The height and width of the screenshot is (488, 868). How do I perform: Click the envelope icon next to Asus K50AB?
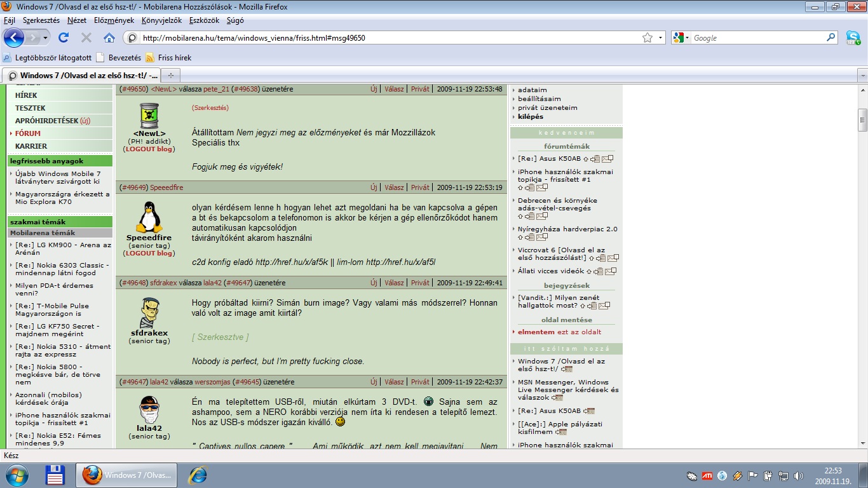click(607, 159)
